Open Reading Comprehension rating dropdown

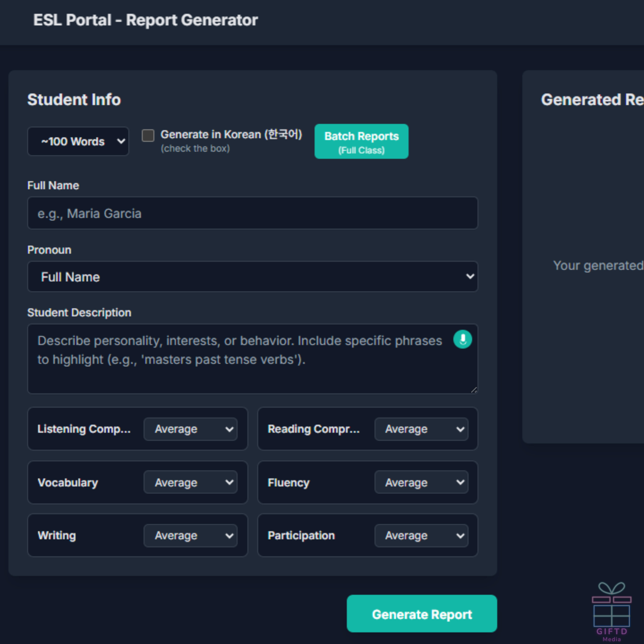421,429
